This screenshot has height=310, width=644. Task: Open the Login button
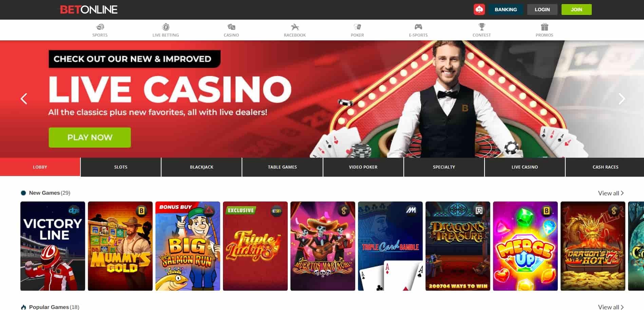542,9
